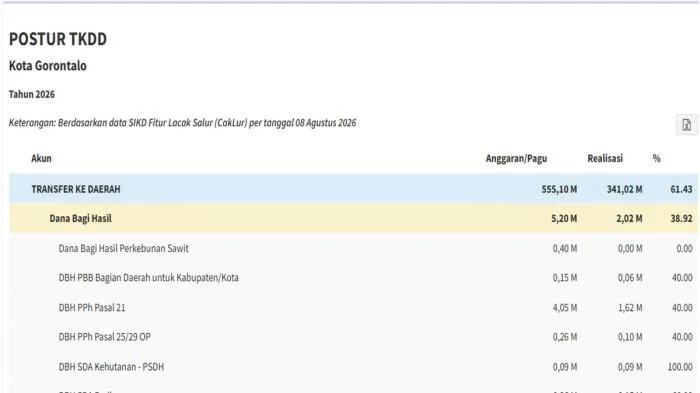Click the % column header

pyautogui.click(x=656, y=158)
